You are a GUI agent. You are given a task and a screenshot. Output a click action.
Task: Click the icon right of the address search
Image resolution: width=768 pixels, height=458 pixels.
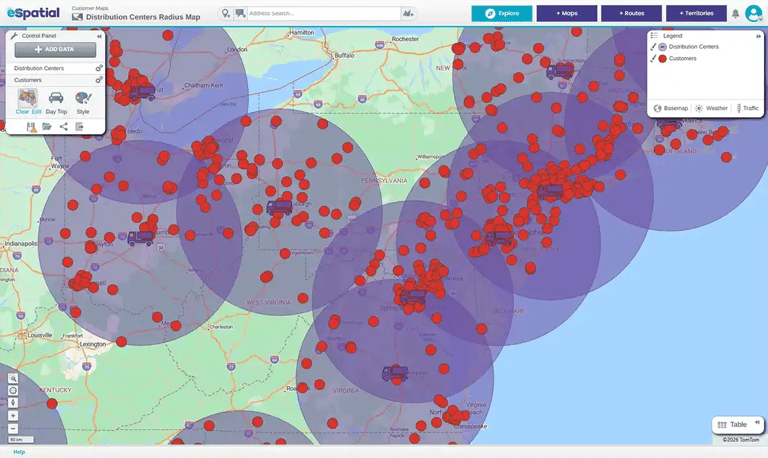coord(408,13)
